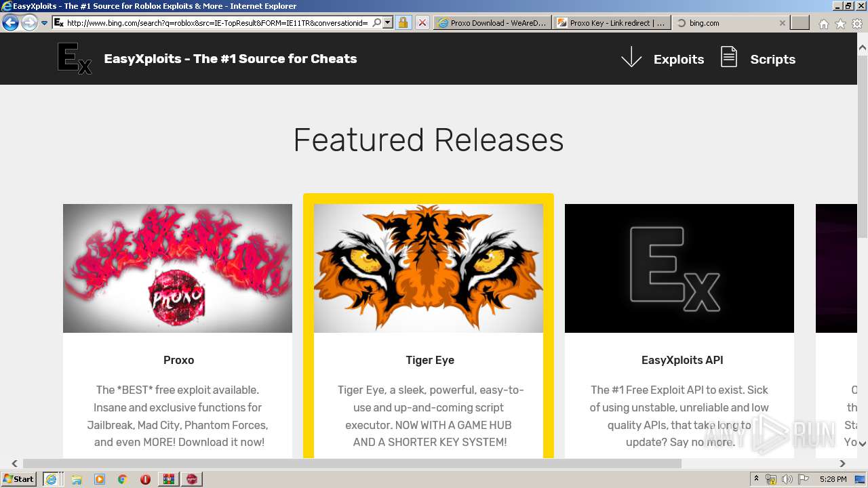Click the EasyXploits API card title

tap(682, 360)
